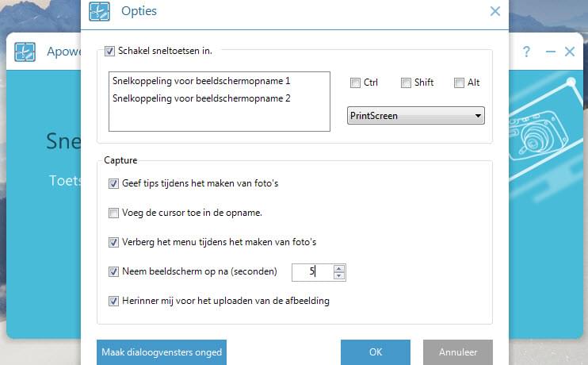Toggle 'Geef tips tijdens het maken van foto's'
588x365 pixels.
[113, 183]
